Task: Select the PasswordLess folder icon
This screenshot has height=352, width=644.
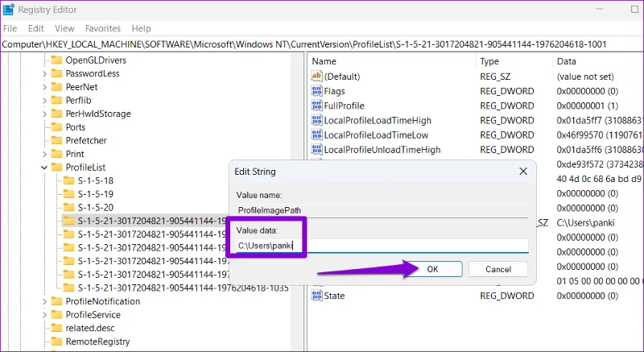Action: [x=56, y=73]
